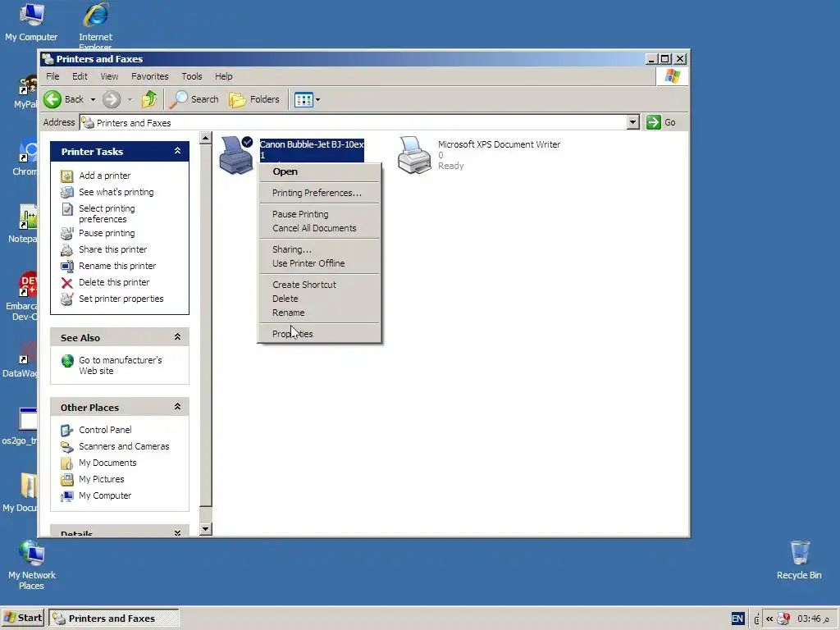Go up one folder level icon
The height and width of the screenshot is (630, 840).
coord(149,99)
